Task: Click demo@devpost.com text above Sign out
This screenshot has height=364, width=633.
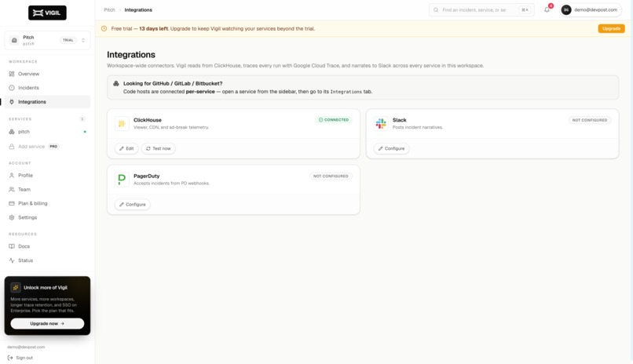Action: pos(26,347)
